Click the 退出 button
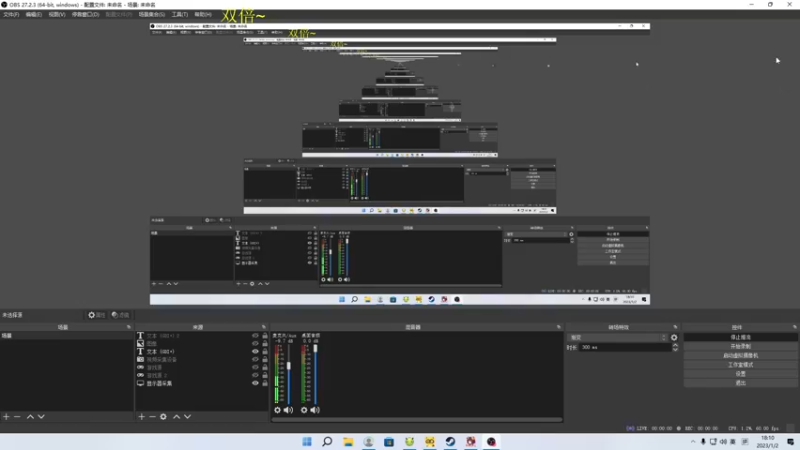This screenshot has height=450, width=800. (x=740, y=383)
